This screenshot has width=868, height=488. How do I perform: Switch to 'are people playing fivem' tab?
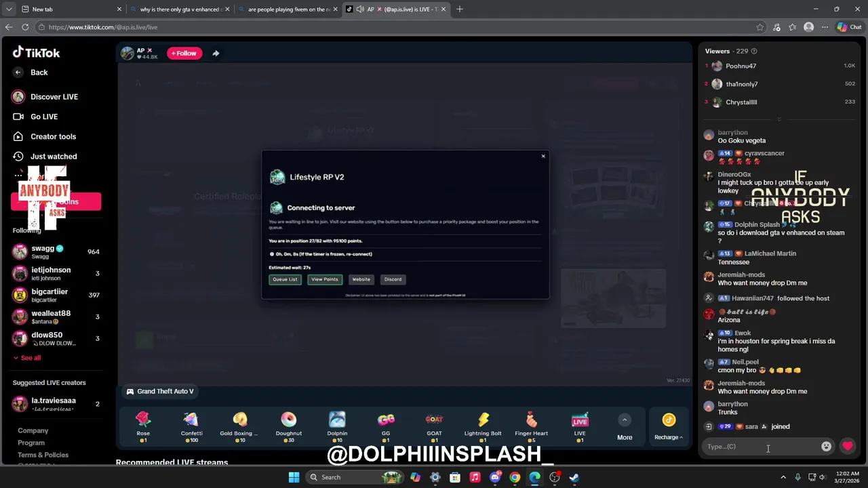(x=288, y=9)
